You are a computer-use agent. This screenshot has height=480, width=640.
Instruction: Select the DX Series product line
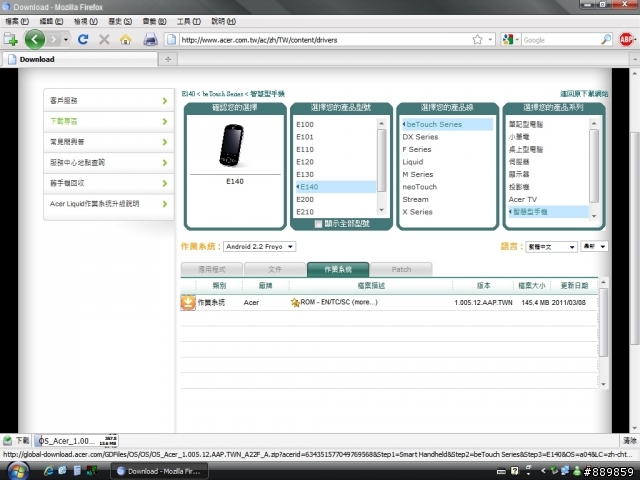[420, 137]
